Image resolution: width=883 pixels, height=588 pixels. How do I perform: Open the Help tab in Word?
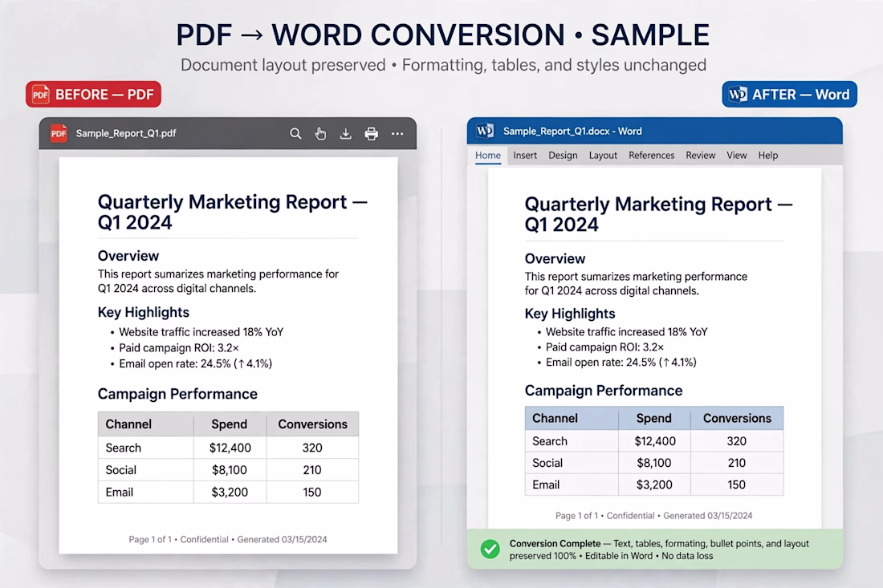[x=768, y=156]
